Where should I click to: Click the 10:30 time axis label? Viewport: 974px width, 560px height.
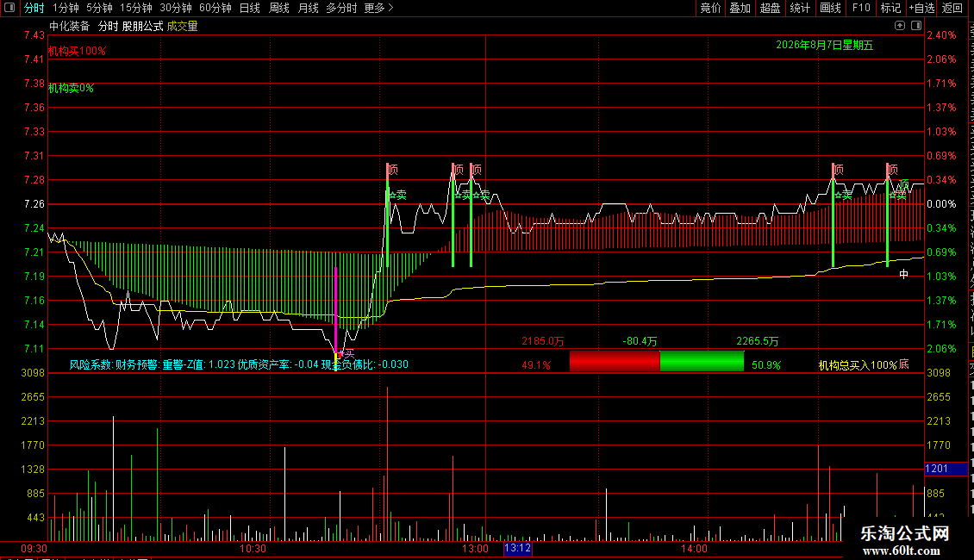pos(253,548)
